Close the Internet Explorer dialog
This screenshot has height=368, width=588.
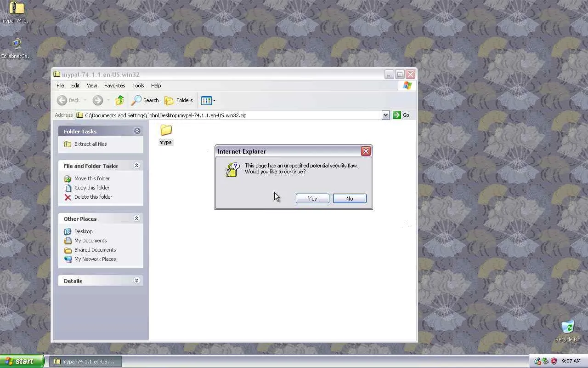tap(366, 151)
